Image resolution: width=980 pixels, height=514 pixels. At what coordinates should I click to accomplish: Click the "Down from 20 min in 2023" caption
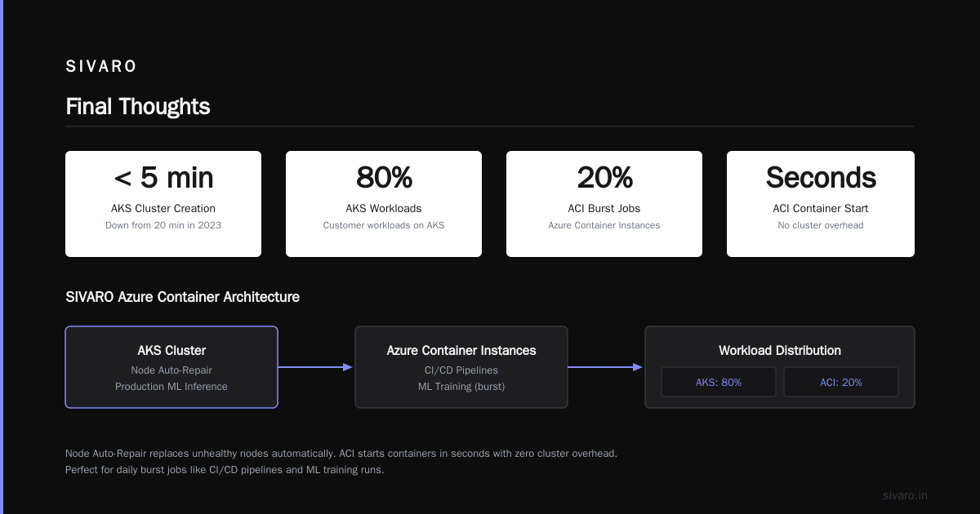click(163, 225)
